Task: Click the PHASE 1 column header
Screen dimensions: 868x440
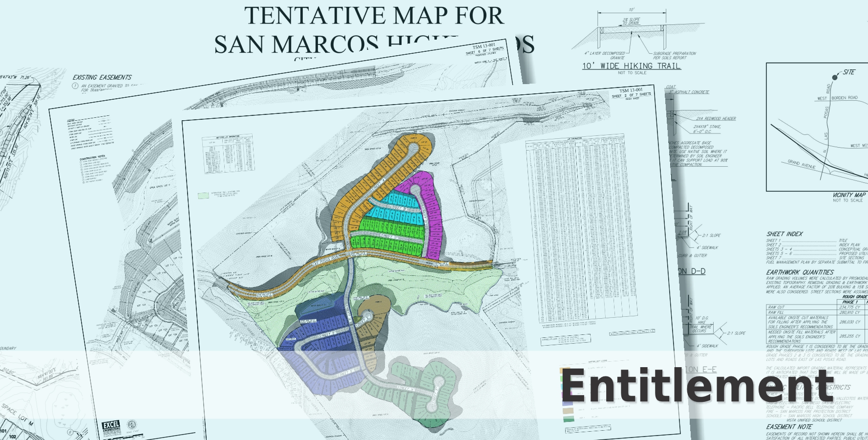Action: [850, 302]
